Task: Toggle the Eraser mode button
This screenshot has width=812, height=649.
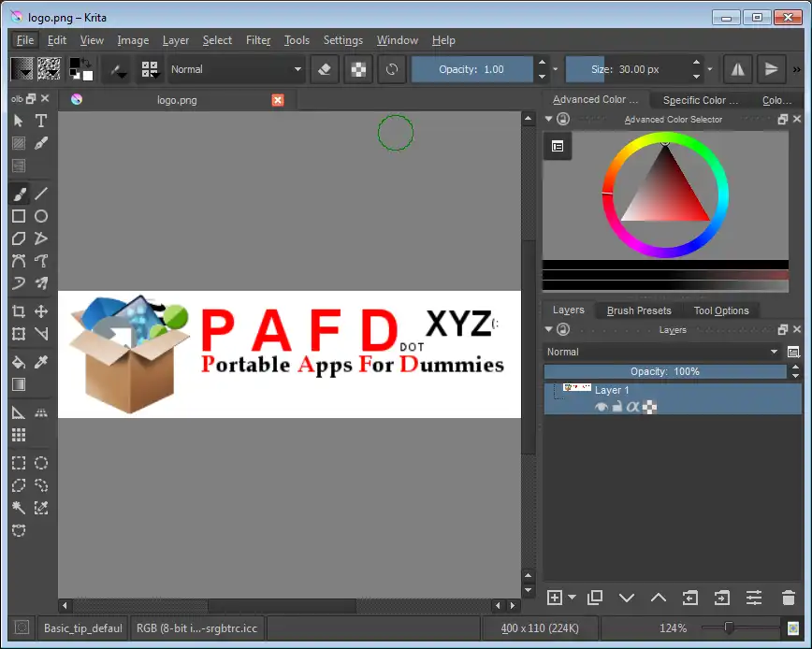Action: pyautogui.click(x=325, y=69)
